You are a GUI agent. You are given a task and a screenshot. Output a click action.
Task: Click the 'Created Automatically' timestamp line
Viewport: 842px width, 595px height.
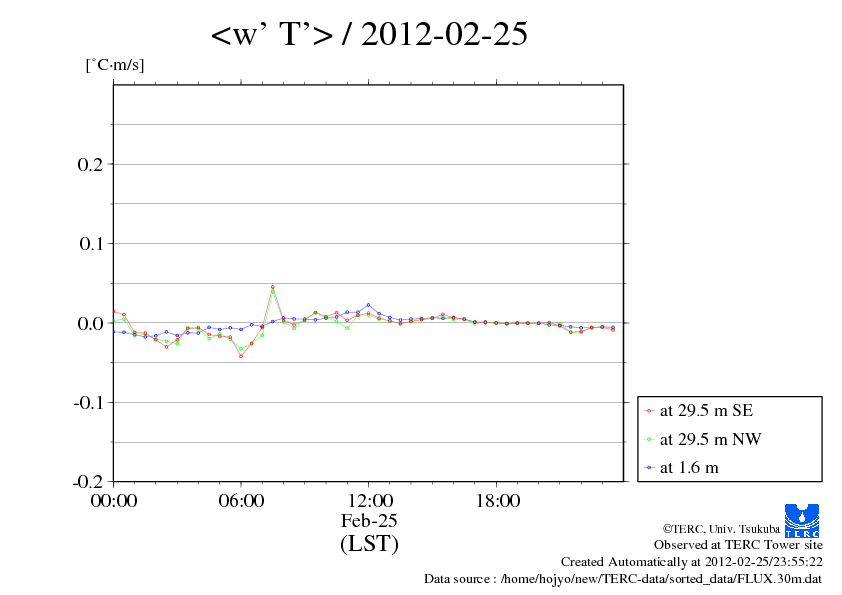(x=691, y=562)
